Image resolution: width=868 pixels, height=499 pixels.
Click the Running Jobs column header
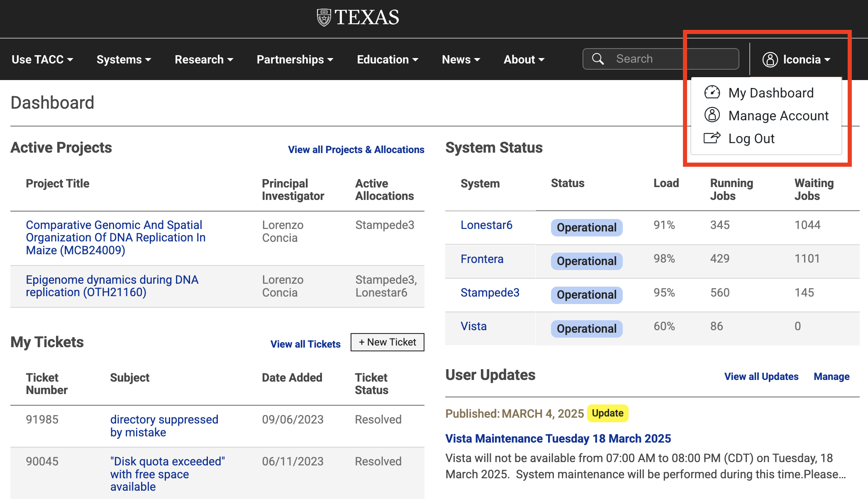pos(731,190)
